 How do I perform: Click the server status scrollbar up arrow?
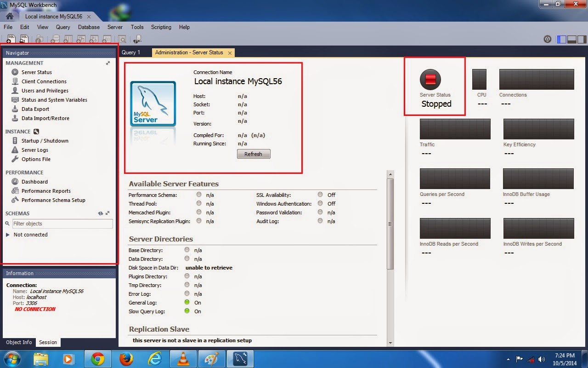pos(390,174)
